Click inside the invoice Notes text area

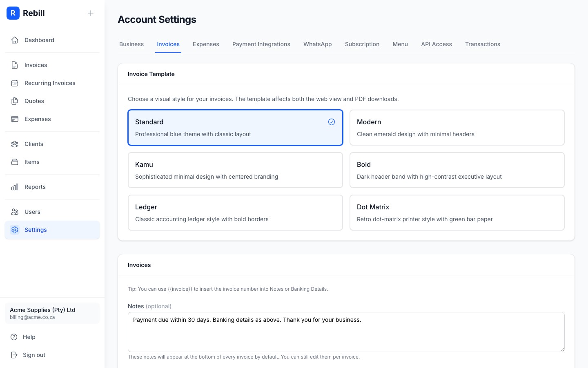pos(346,332)
